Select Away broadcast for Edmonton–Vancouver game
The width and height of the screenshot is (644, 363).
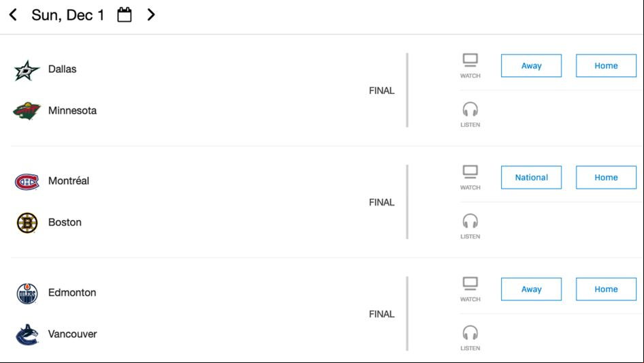tap(531, 289)
